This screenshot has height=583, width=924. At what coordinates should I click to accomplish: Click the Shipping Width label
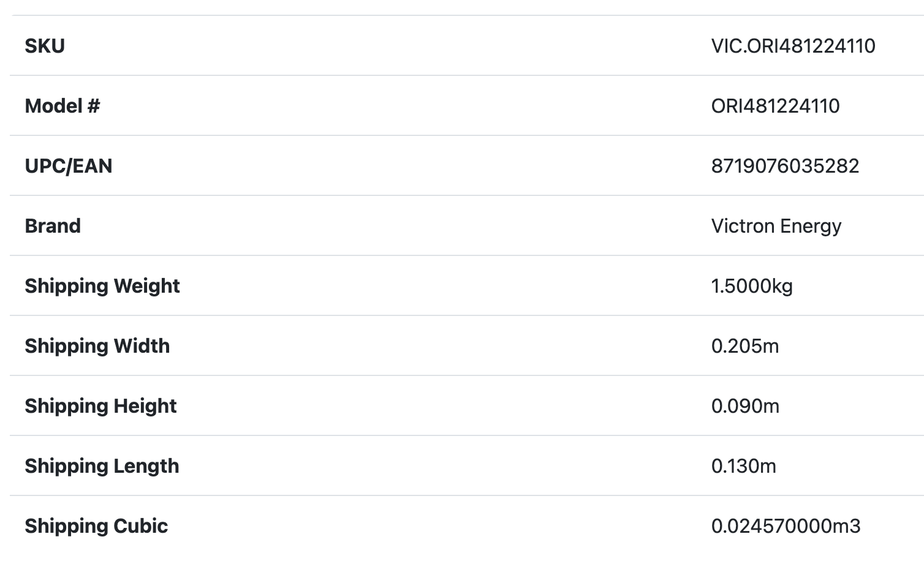pos(97,346)
